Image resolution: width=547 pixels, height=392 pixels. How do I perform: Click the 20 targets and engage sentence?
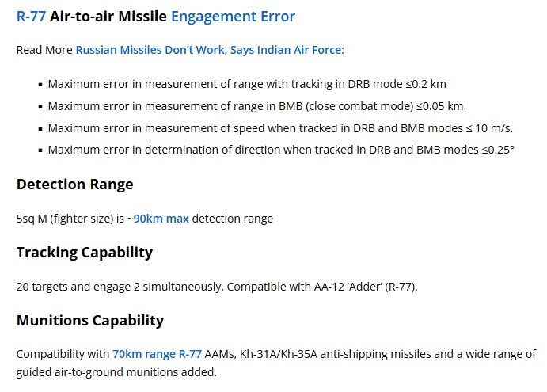click(x=120, y=287)
